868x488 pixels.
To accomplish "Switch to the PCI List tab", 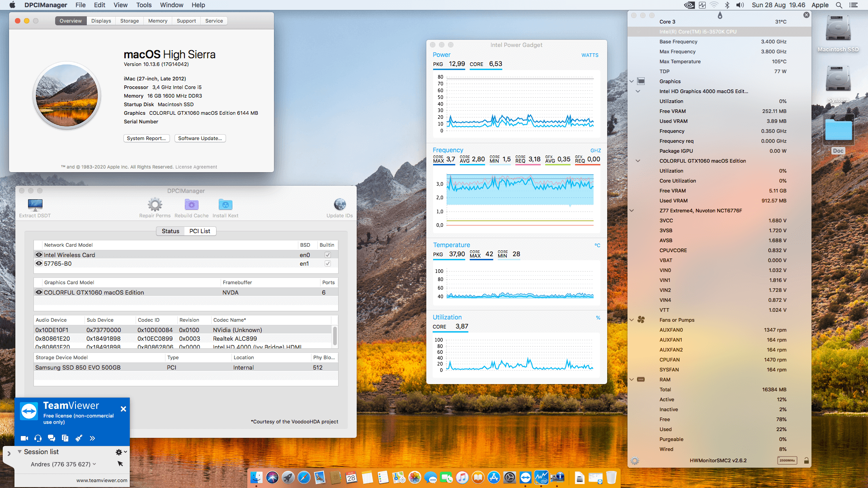I will pyautogui.click(x=199, y=231).
